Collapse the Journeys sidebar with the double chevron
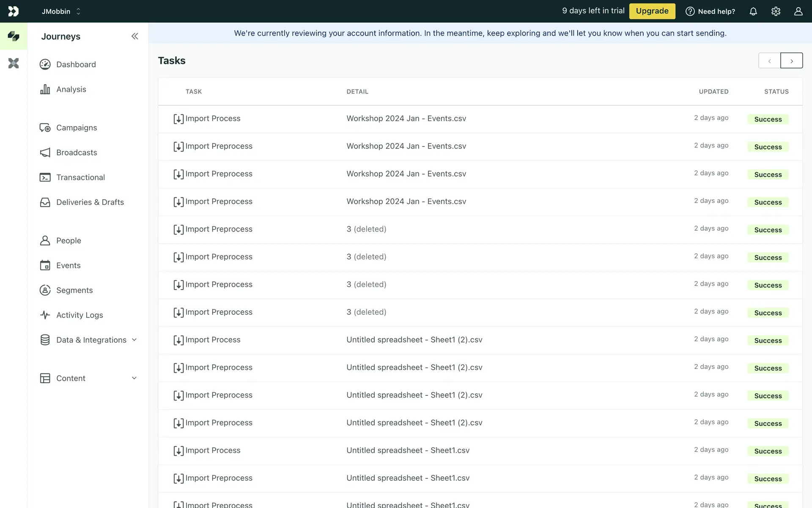This screenshot has width=812, height=508. [x=134, y=36]
